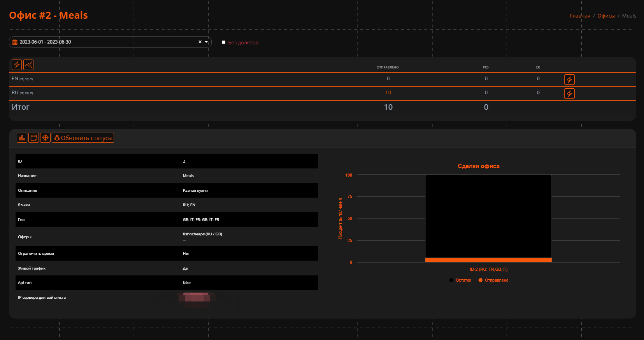Click the Разная кухня description value
644x340 pixels.
[195, 191]
